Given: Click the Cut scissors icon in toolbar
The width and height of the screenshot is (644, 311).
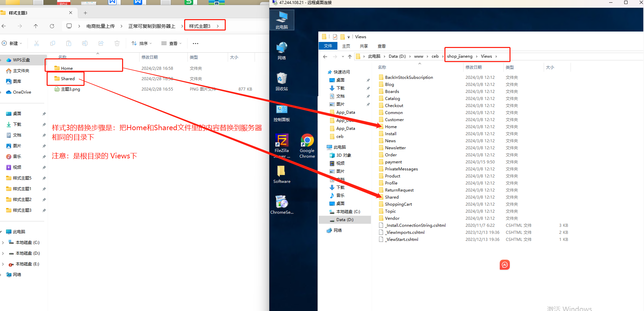Looking at the screenshot, I should (37, 43).
